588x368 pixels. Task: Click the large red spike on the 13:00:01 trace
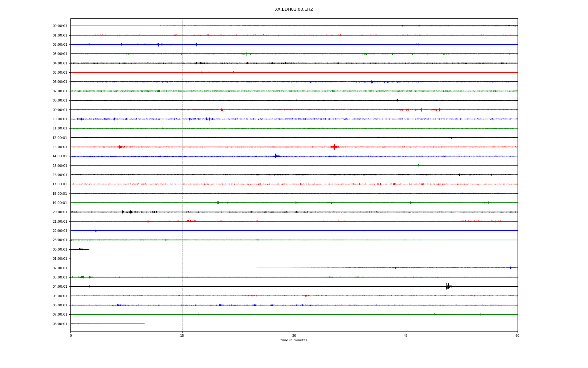pos(334,147)
